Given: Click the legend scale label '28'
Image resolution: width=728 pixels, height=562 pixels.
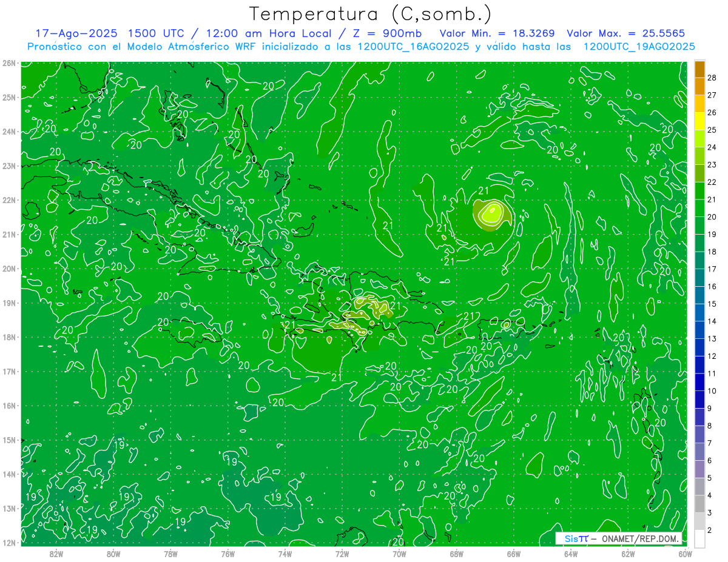Looking at the screenshot, I should tap(712, 78).
